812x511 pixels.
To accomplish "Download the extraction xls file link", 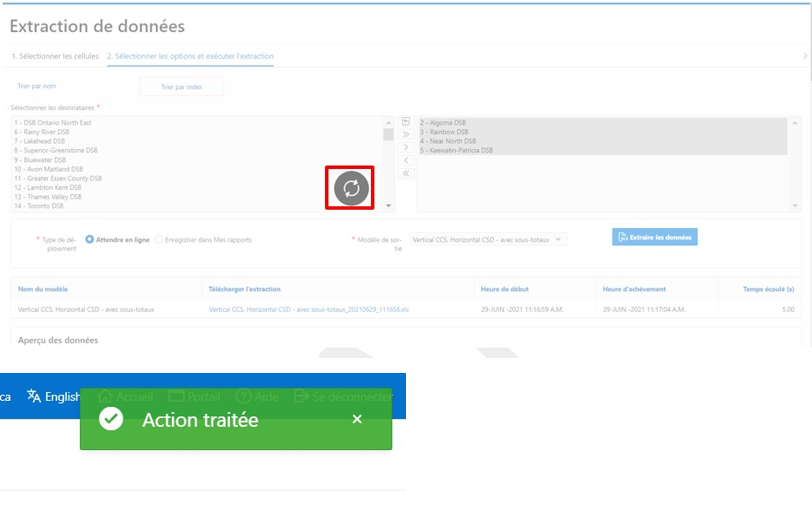I will (309, 309).
